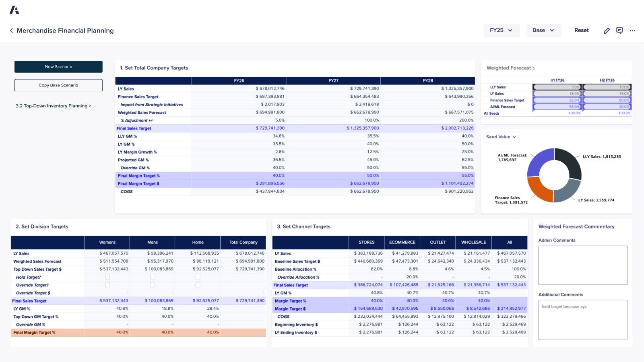Check Override Target for the Home division
This screenshot has height=362, width=644.
point(198,285)
